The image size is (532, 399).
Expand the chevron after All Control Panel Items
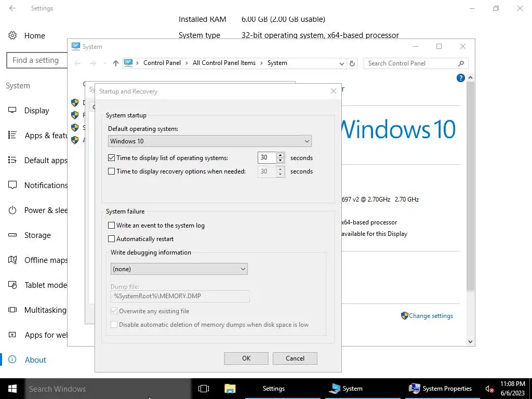(x=261, y=63)
